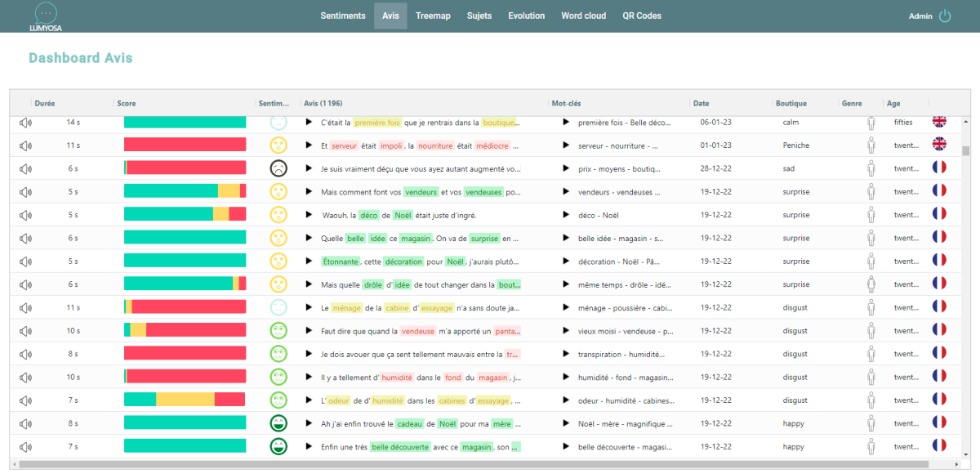Click the power icon next to Admin

tap(945, 16)
